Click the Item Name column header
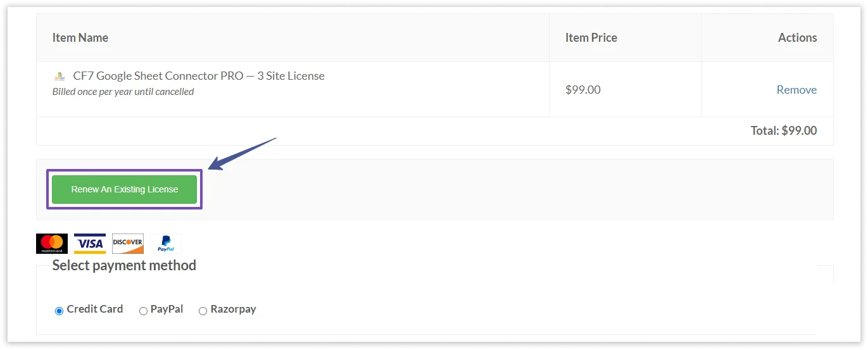This screenshot has height=350, width=868. (x=80, y=38)
